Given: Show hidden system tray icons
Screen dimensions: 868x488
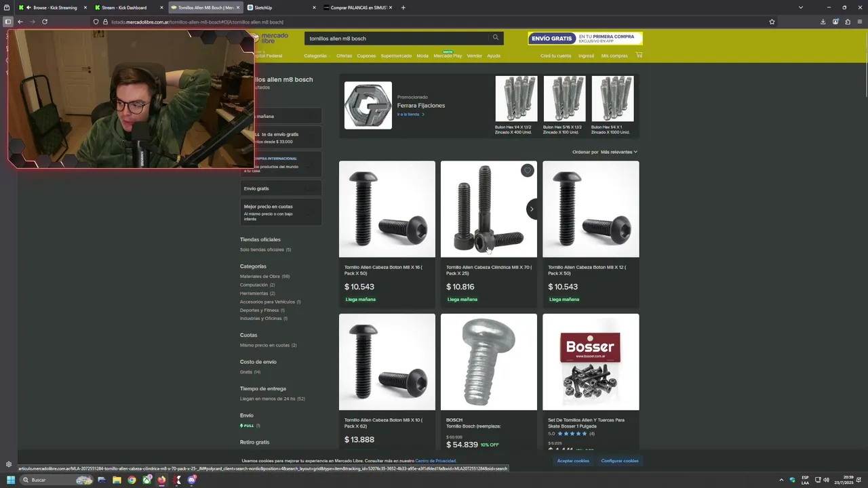Looking at the screenshot, I should tap(781, 480).
